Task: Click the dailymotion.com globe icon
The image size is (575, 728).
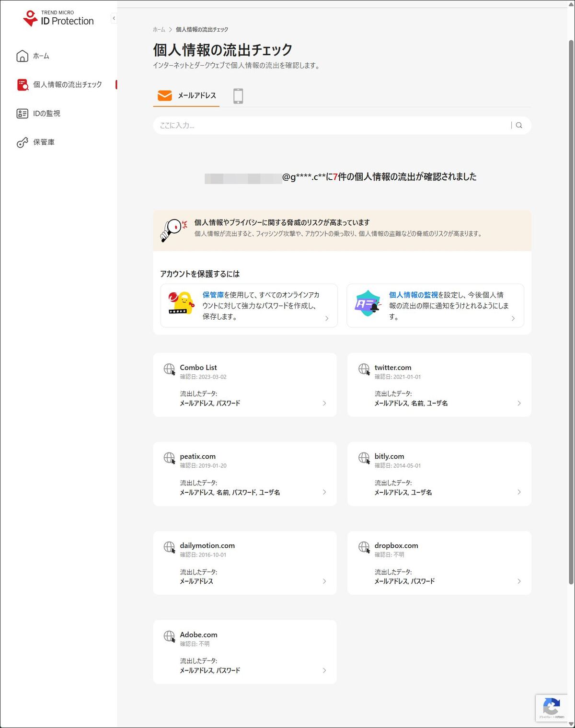Action: [x=170, y=547]
